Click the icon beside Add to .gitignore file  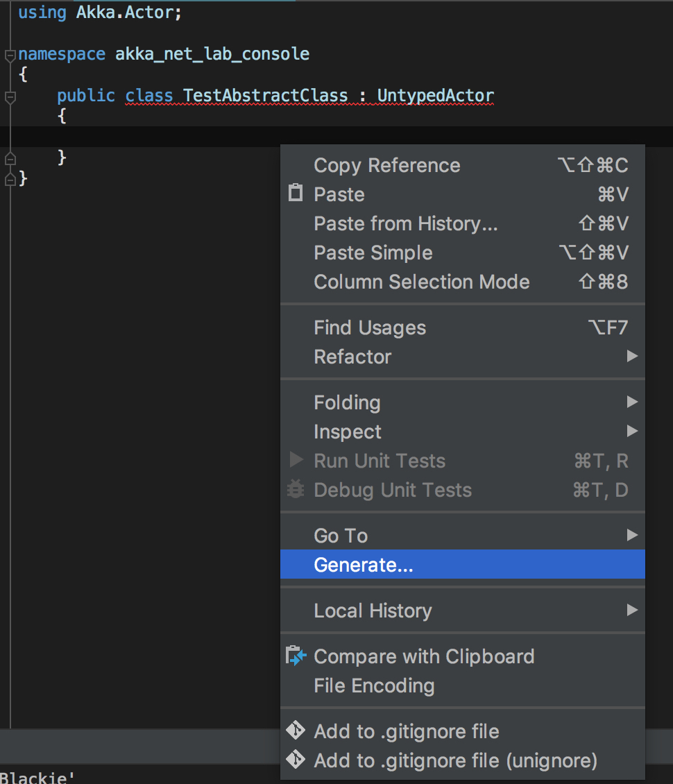click(x=296, y=731)
